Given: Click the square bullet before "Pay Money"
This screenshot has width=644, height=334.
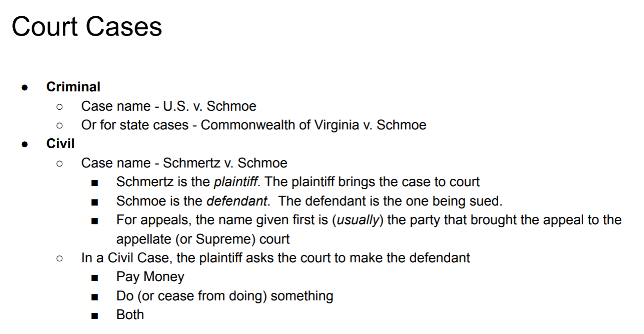Looking at the screenshot, I should tap(95, 278).
